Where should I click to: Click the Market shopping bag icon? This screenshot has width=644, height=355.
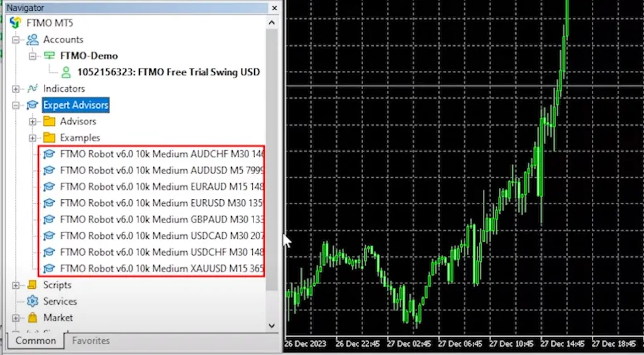point(33,318)
